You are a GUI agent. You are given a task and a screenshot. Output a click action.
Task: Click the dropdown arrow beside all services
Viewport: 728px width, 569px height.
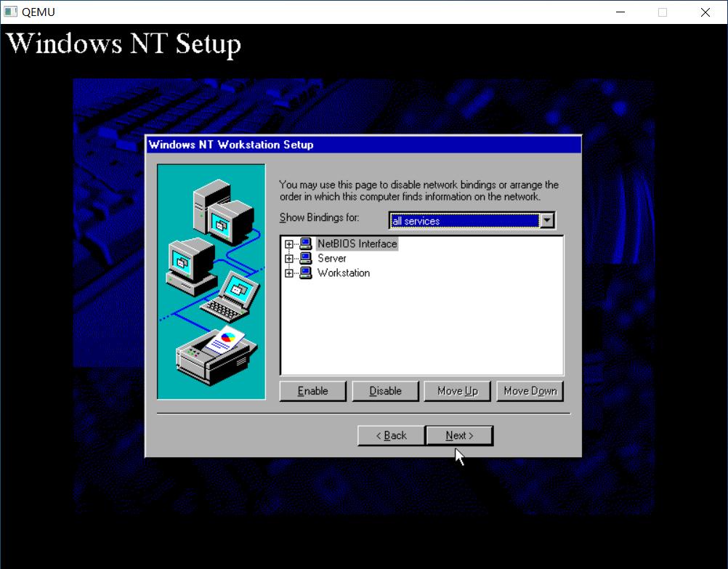[x=548, y=220]
